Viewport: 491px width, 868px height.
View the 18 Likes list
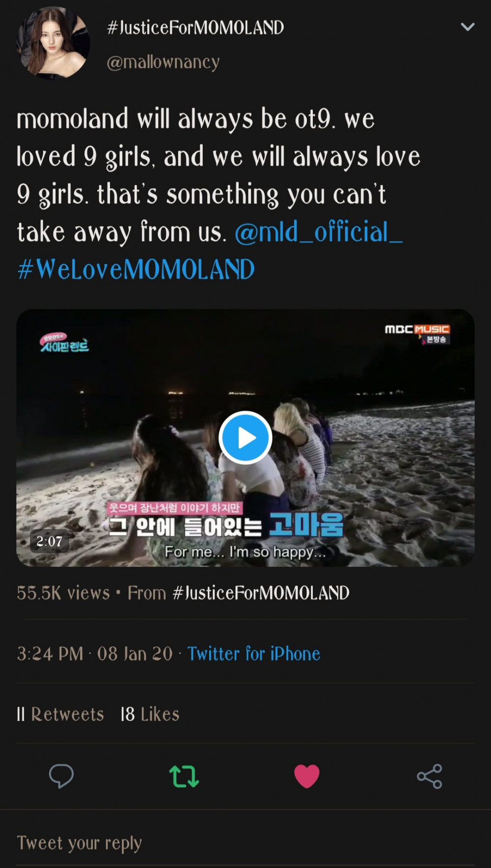150,714
